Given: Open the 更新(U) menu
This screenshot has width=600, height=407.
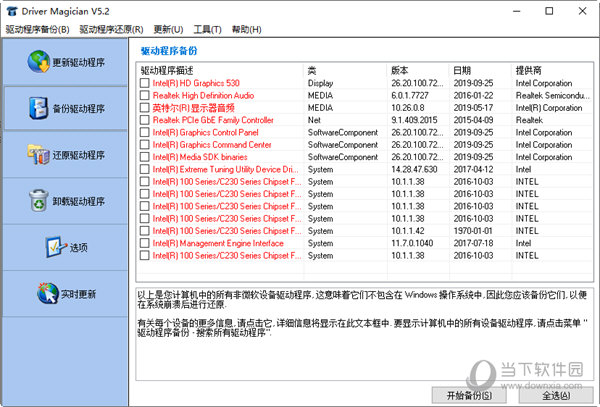Looking at the screenshot, I should point(168,29).
